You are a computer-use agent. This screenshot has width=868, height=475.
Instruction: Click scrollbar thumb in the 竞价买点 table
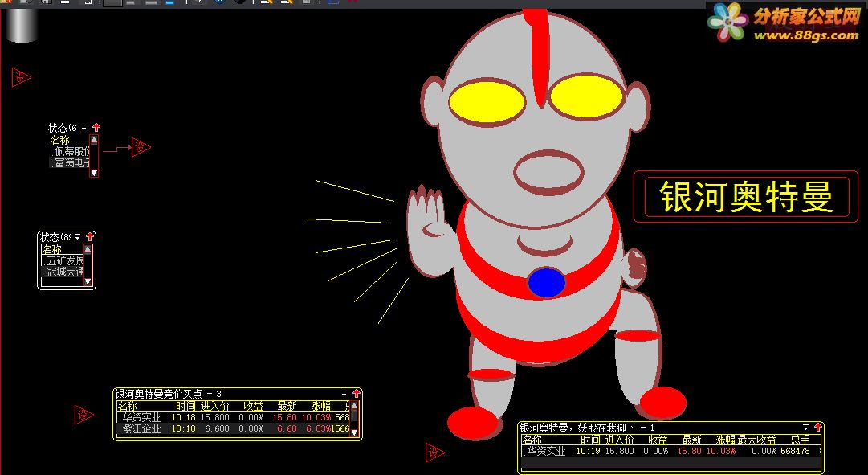point(355,414)
